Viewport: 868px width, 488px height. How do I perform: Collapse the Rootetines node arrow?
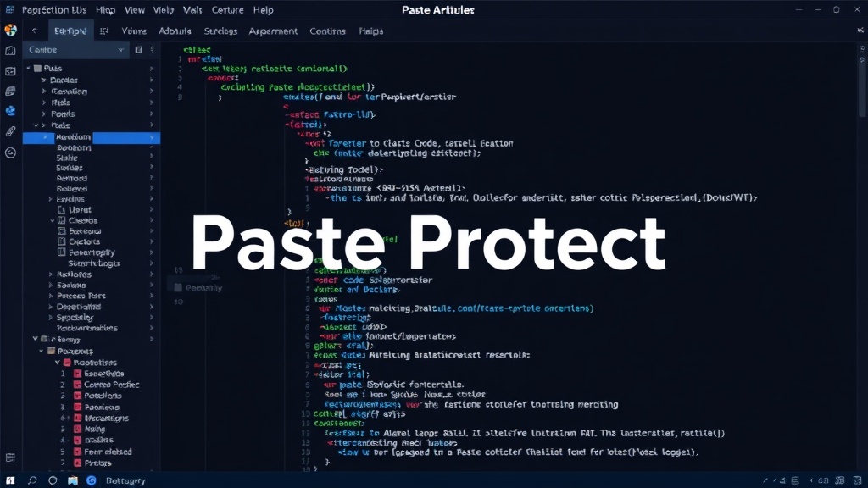[x=57, y=363]
